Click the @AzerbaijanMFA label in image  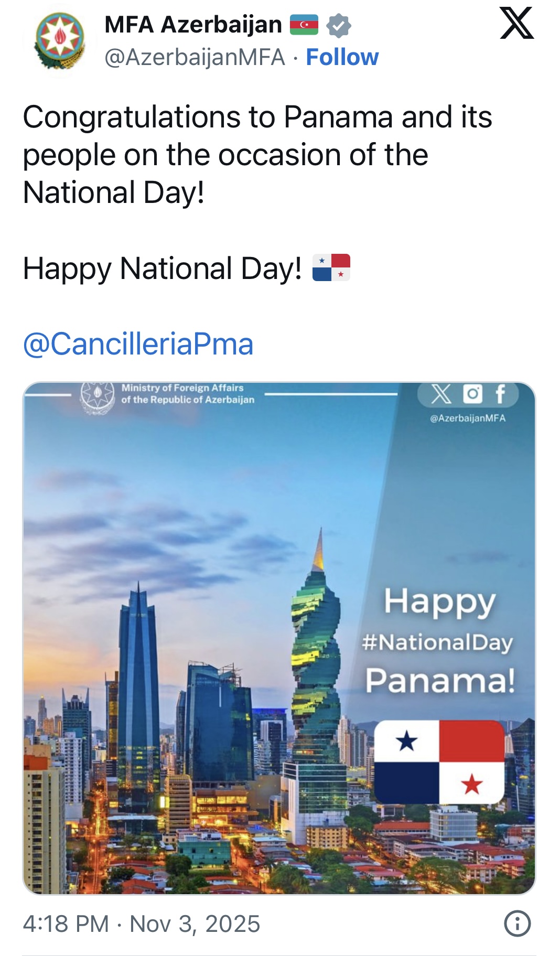[x=468, y=418]
